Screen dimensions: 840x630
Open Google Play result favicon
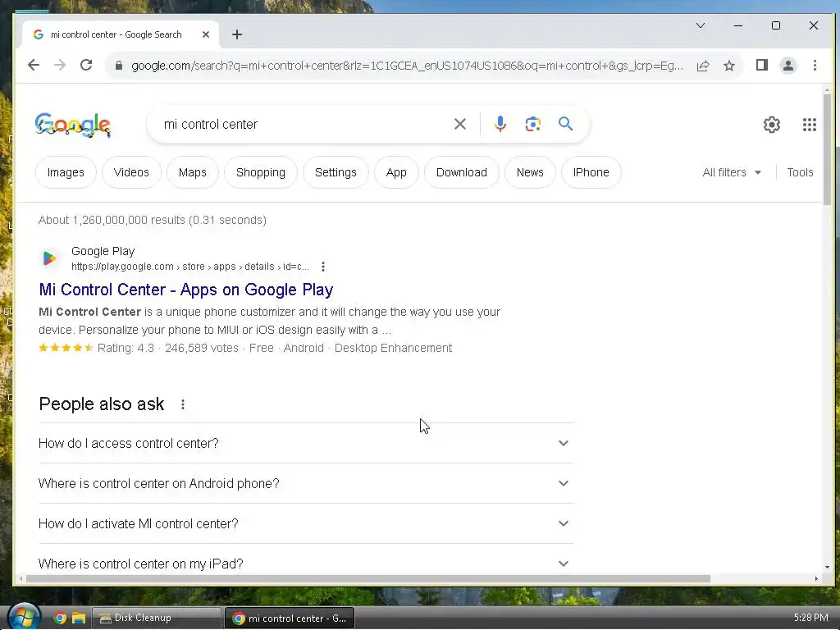49,258
